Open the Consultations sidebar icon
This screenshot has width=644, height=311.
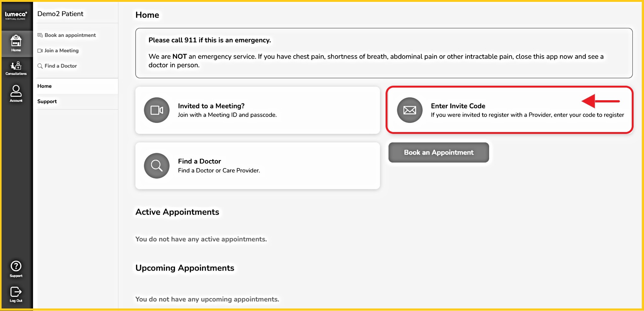pos(16,68)
